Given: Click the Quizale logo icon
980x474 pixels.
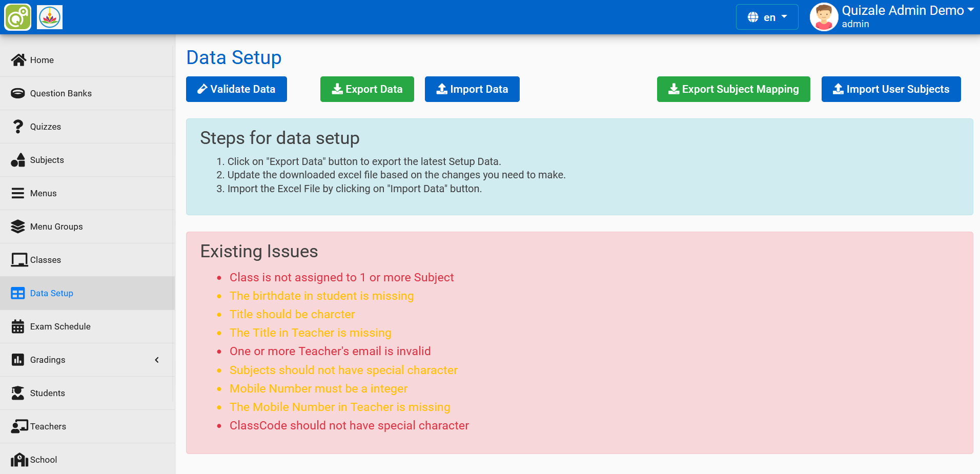Looking at the screenshot, I should (17, 17).
